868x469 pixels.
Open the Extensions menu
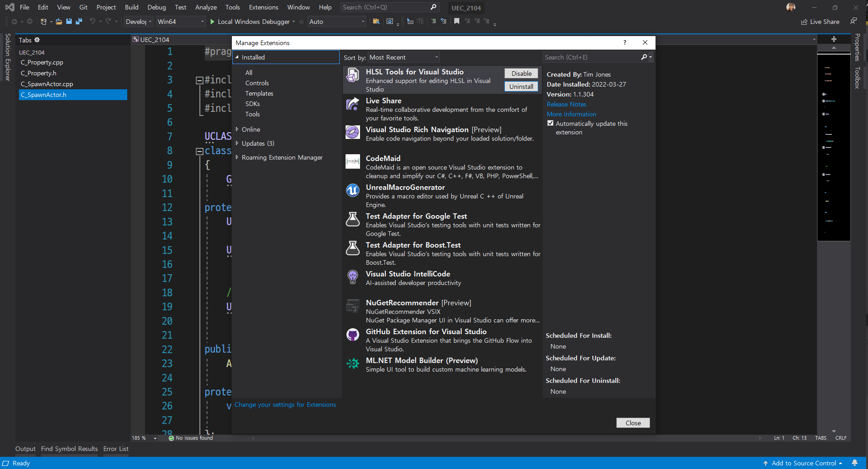coord(263,7)
